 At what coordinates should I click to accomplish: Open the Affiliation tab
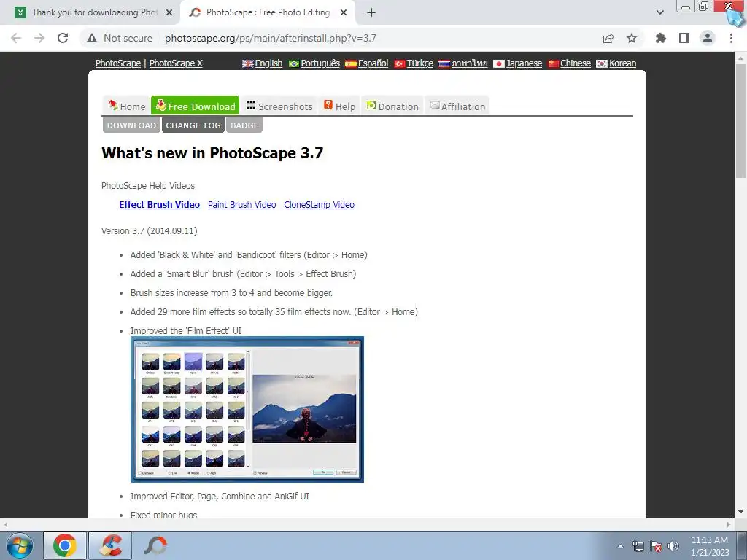(x=457, y=106)
